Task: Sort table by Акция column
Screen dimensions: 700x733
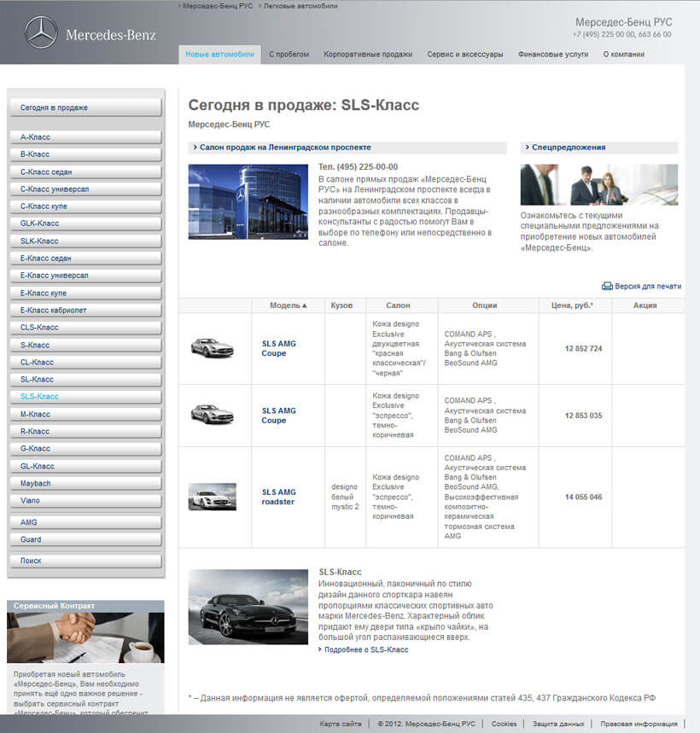Action: click(x=645, y=305)
